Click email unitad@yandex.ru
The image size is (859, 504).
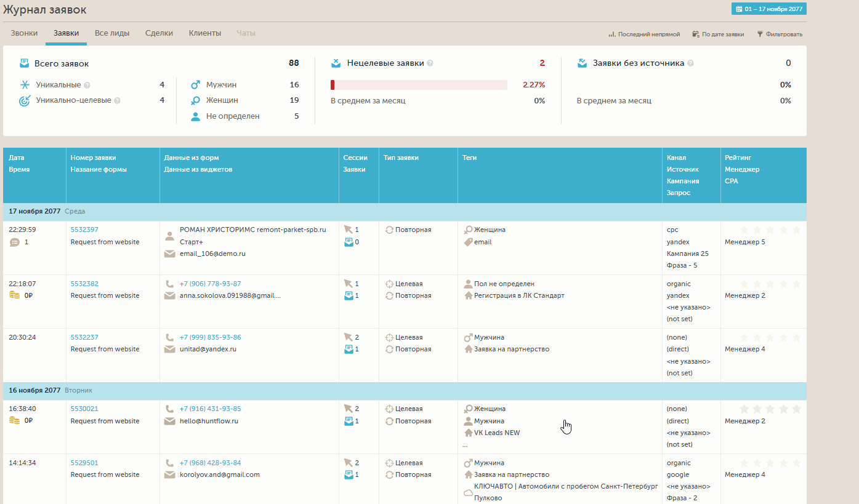tap(208, 349)
